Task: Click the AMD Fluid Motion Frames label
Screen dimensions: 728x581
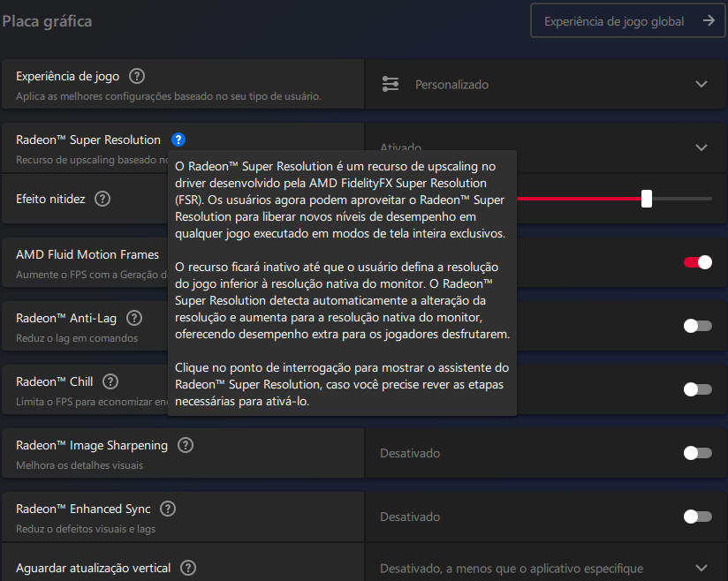Action: click(87, 254)
